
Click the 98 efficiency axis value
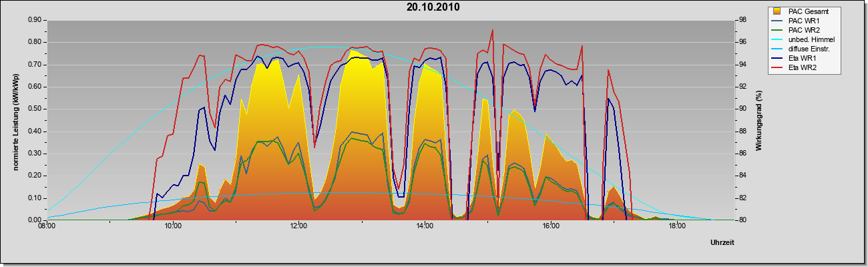[x=742, y=20]
